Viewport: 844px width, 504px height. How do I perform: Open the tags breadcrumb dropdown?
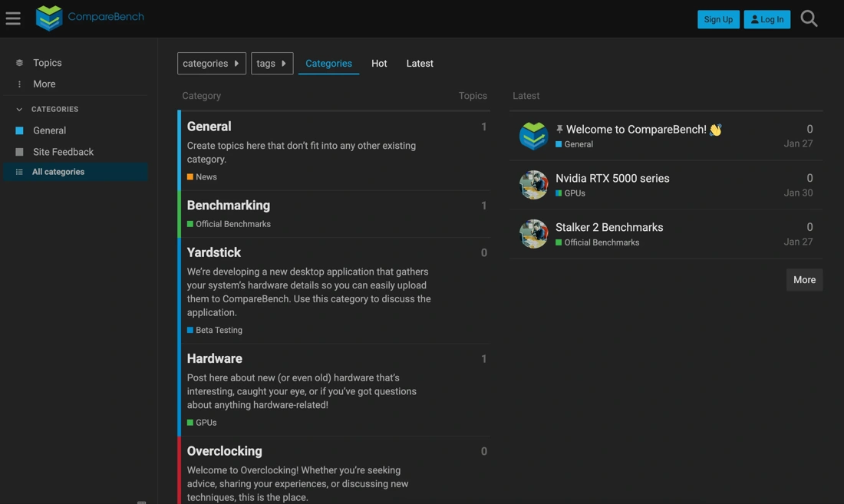[272, 64]
